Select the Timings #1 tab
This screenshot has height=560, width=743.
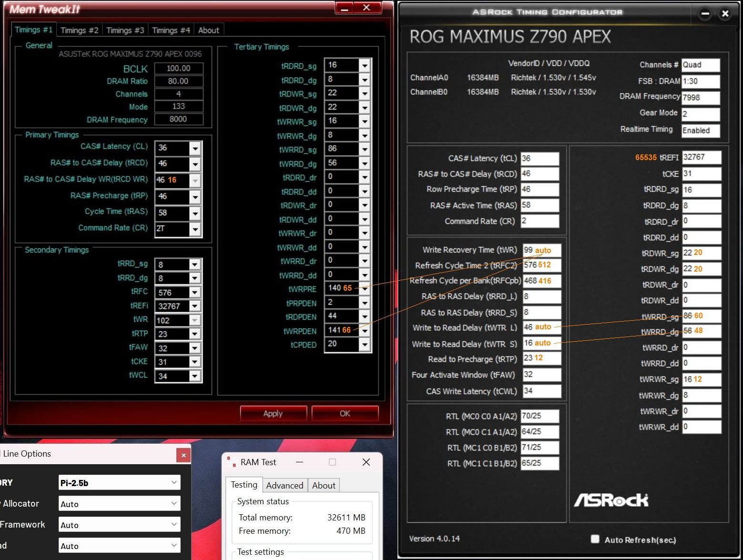33,30
